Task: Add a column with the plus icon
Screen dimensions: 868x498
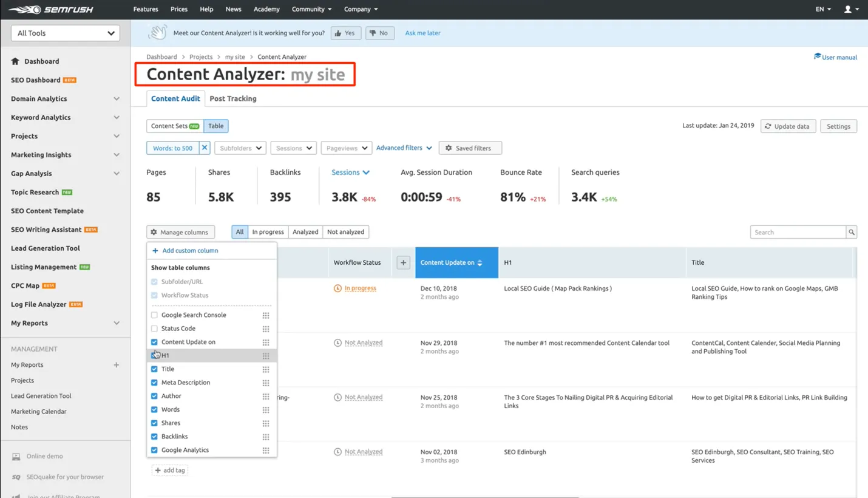Action: (x=403, y=262)
